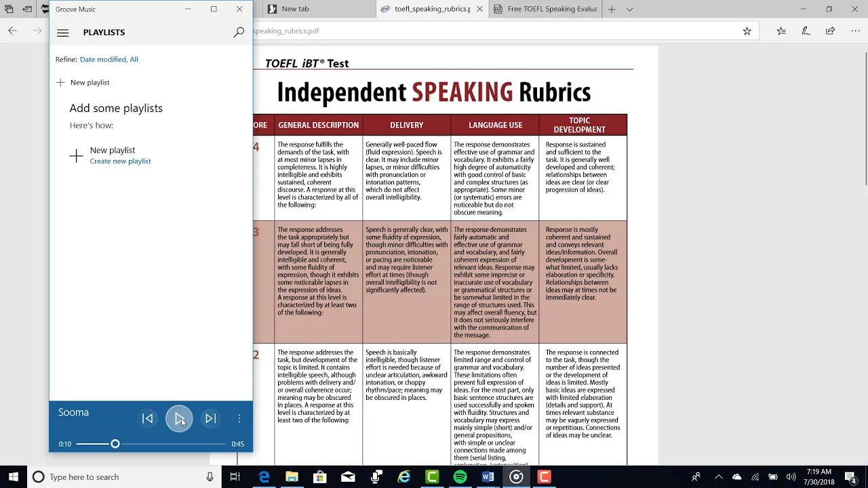Open the voice recorder taskbar icon
This screenshot has width=868, height=488.
click(376, 477)
